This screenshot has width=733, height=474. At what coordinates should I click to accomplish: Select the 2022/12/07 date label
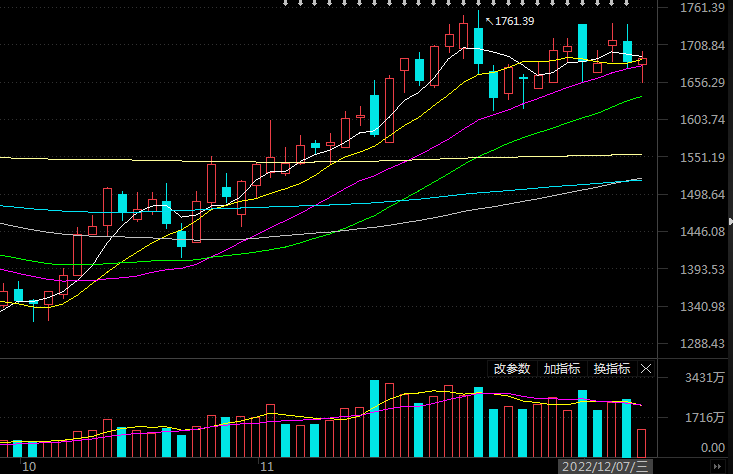point(605,466)
